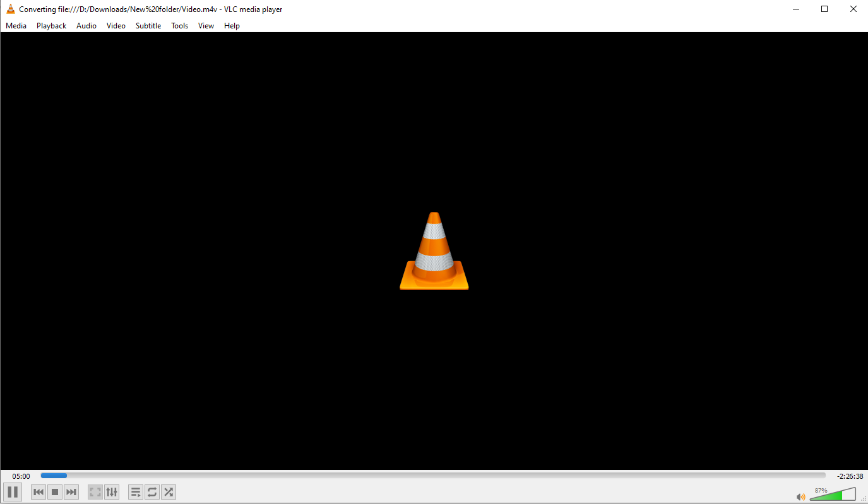Click the VLC cone icon in title bar
Image resolution: width=868 pixels, height=504 pixels.
[11, 9]
